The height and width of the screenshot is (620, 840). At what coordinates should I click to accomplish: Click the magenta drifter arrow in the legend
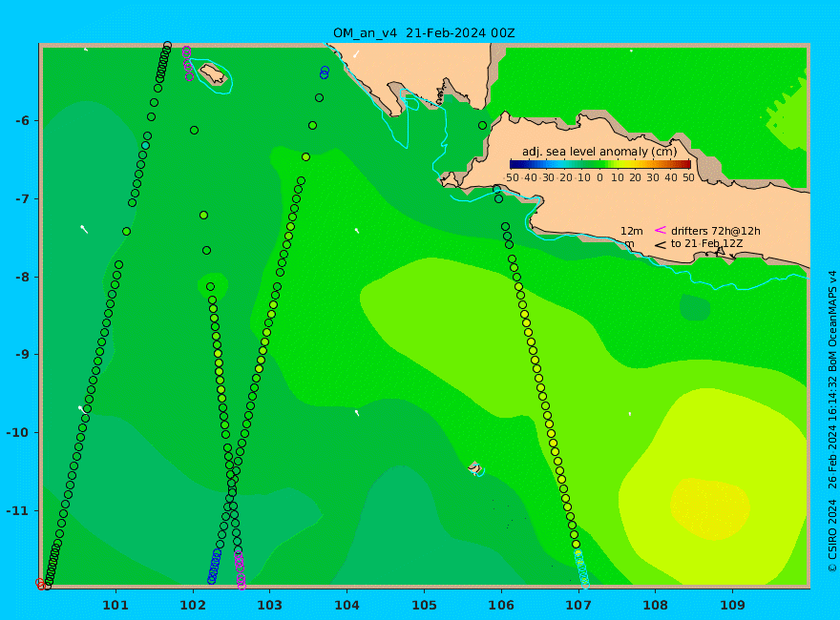(660, 230)
